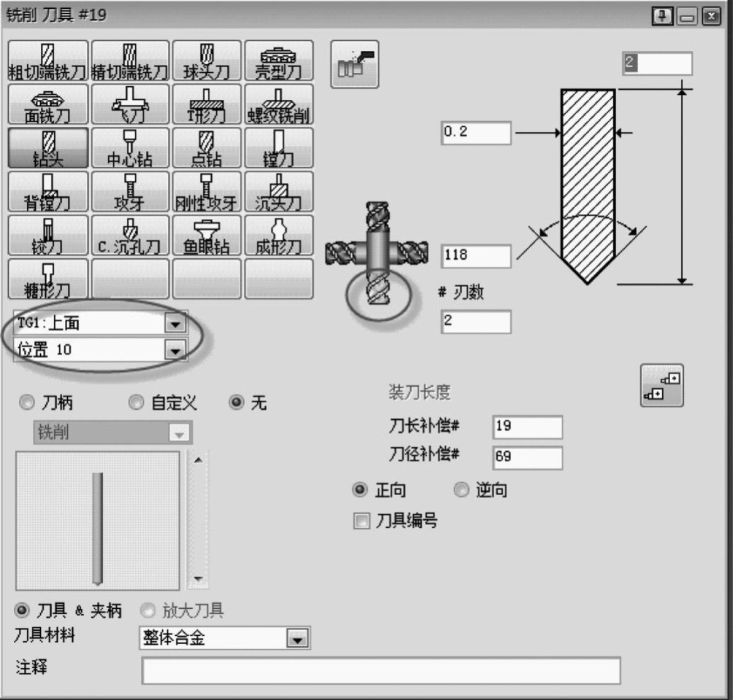Pick the 鱼眼钻 spotface tool

[x=207, y=236]
